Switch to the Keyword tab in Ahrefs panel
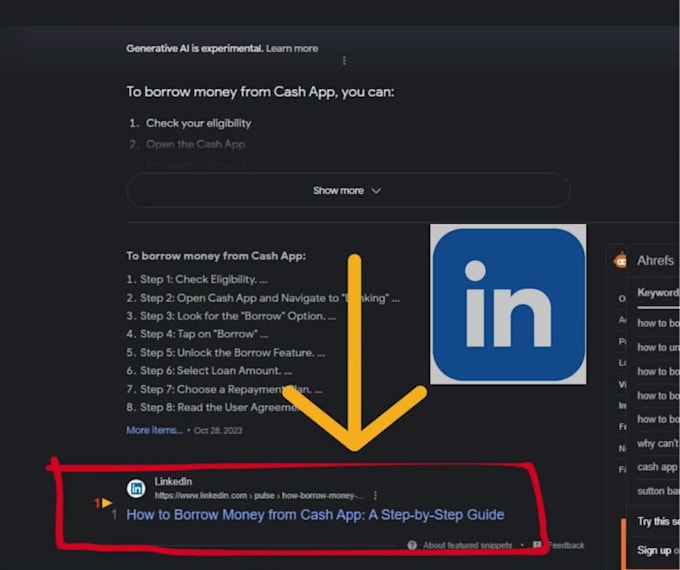This screenshot has height=570, width=680. point(658,293)
